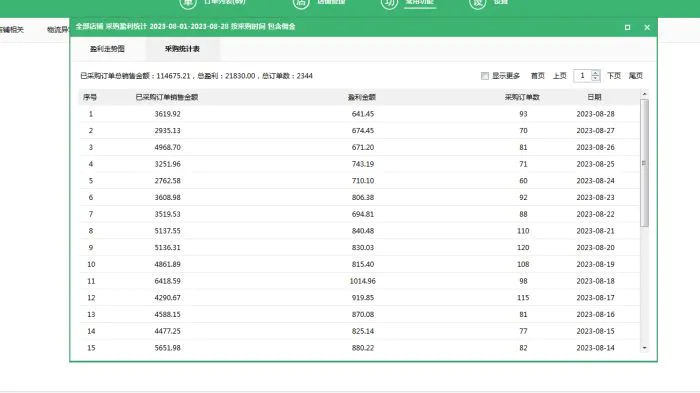The width and height of the screenshot is (700, 393).
Task: Select the sales amount cell 5651.98
Action: pos(167,347)
